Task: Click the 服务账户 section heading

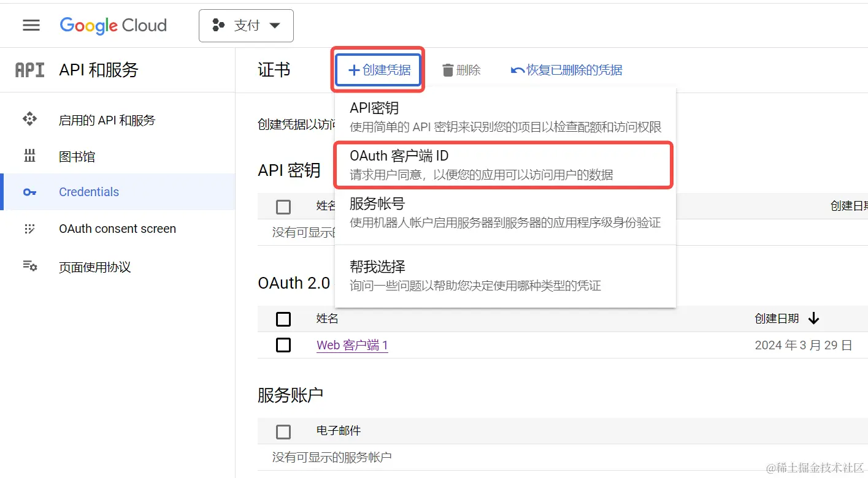Action: [x=290, y=395]
